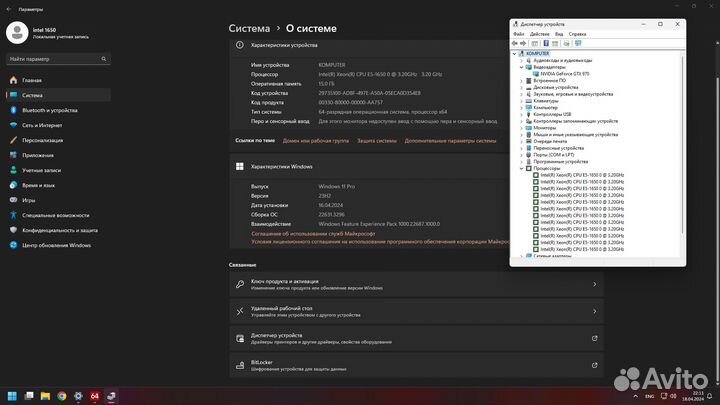Open the Settings gear on the taskbar
Screen dimensions: 720x405
click(78, 396)
